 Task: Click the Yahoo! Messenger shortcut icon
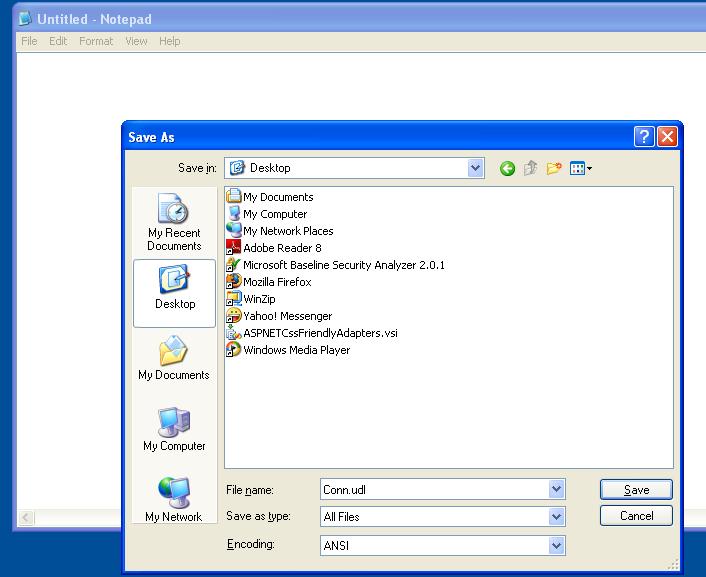point(234,315)
